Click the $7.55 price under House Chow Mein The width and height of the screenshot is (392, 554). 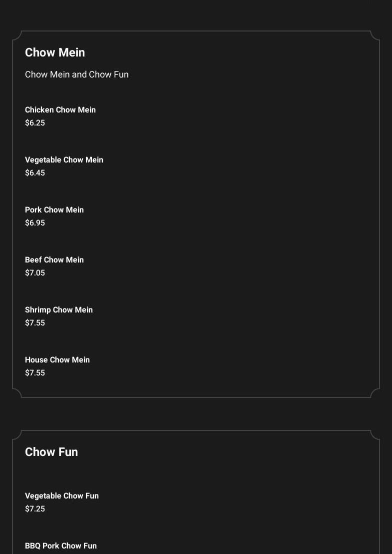click(35, 373)
